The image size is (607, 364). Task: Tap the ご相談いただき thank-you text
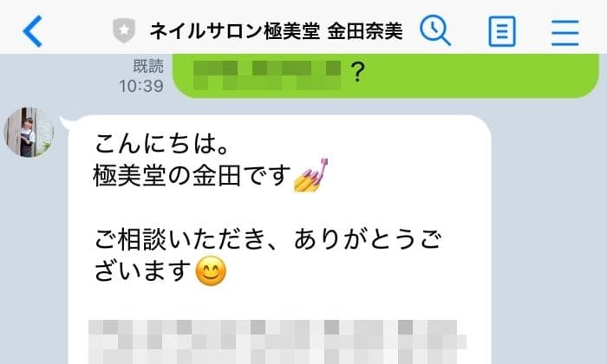pos(268,239)
